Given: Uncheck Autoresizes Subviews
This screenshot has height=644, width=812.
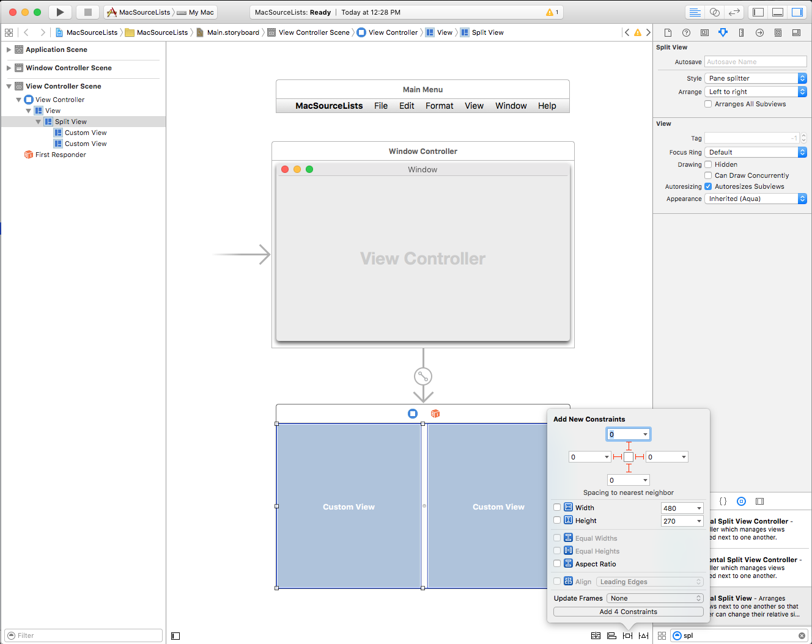Looking at the screenshot, I should pyautogui.click(x=707, y=186).
